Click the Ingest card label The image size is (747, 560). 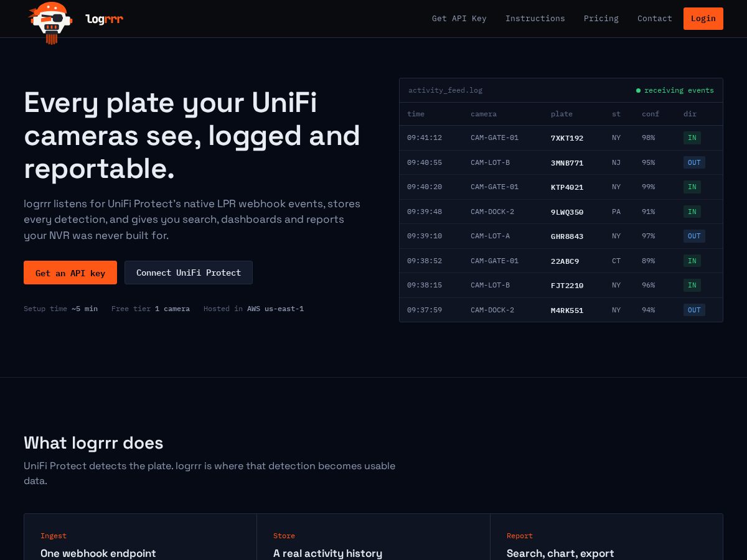click(54, 536)
